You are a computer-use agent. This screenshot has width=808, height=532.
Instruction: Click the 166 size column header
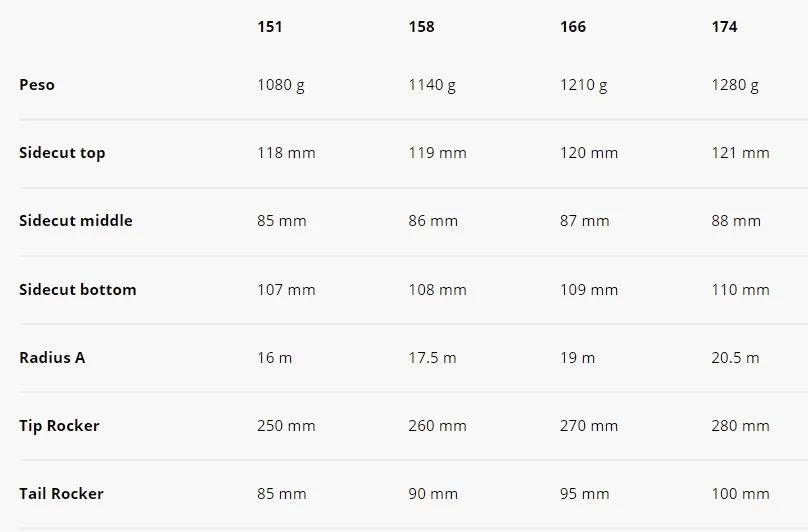pos(573,27)
